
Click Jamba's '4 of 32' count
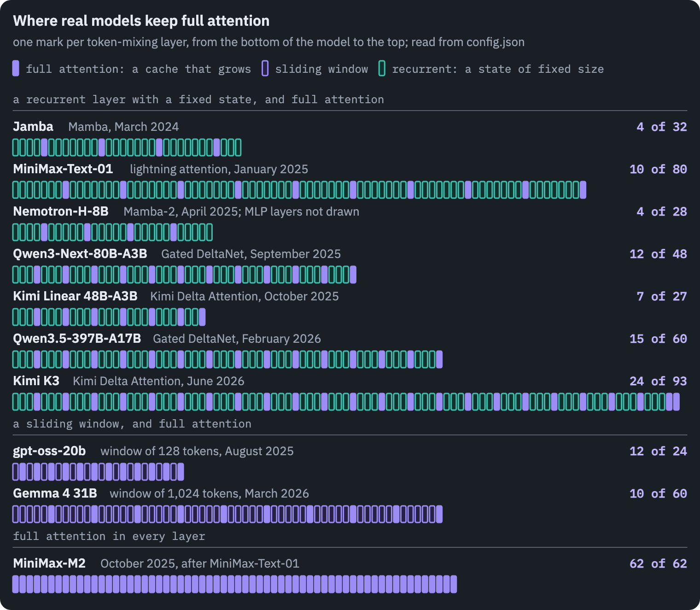point(662,127)
